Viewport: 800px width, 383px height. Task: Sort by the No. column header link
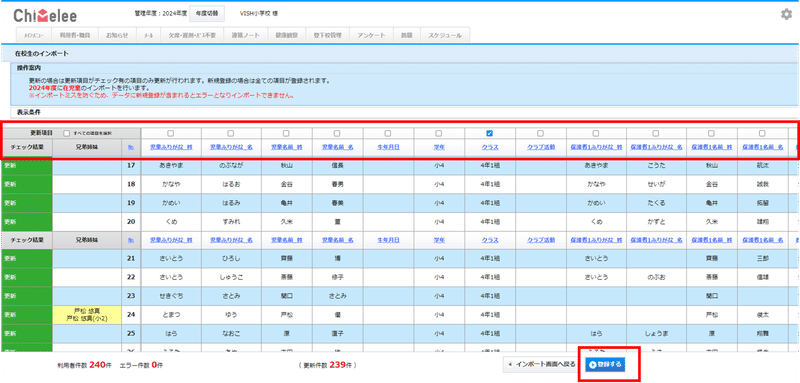[131, 147]
